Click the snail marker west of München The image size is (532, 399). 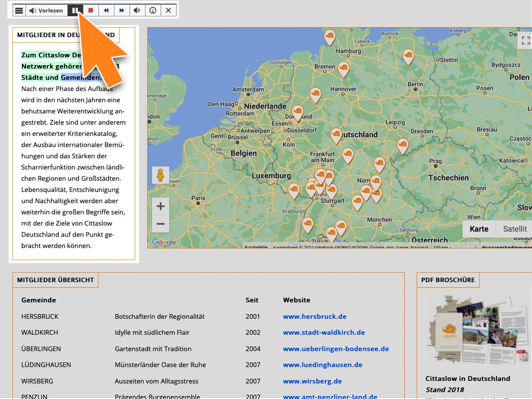point(357,202)
